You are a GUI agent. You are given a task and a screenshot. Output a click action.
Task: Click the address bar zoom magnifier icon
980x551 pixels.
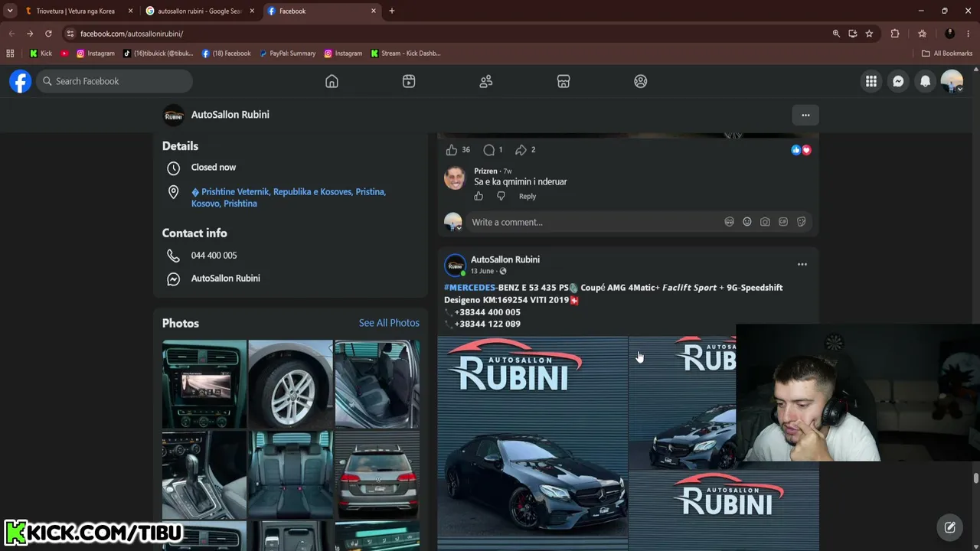(836, 34)
